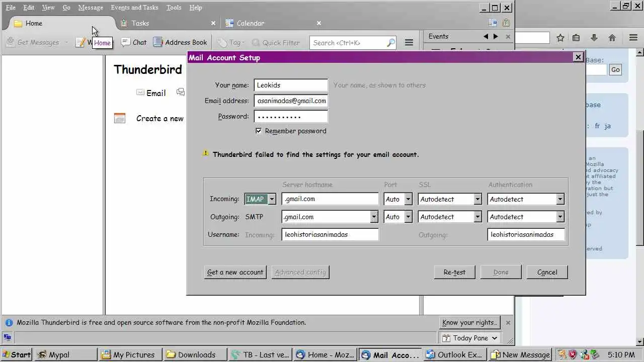Close the Calendar tab
The image size is (644, 362).
click(318, 23)
